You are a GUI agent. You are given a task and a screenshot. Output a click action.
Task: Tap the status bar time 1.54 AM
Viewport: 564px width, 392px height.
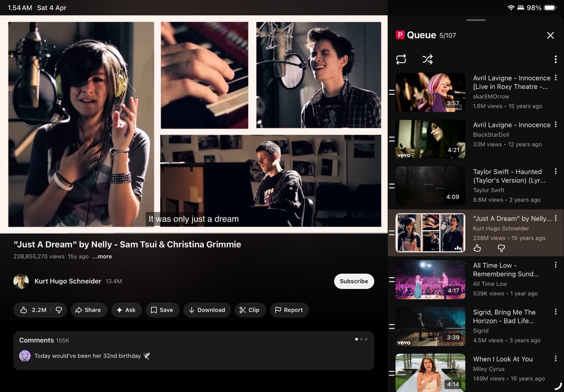coord(20,8)
